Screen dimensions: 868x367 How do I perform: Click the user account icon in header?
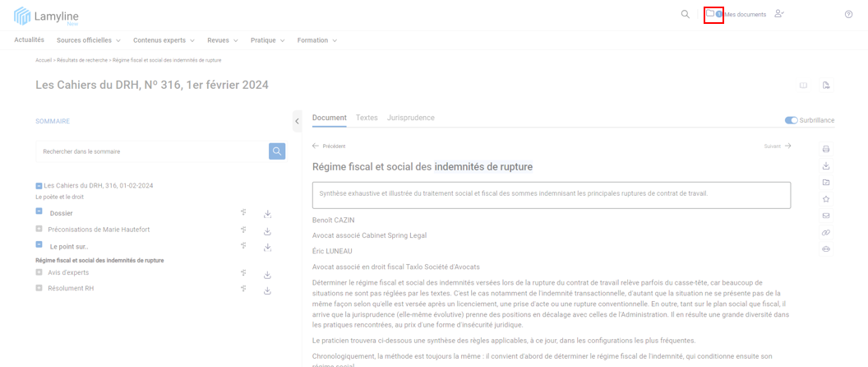pyautogui.click(x=778, y=14)
